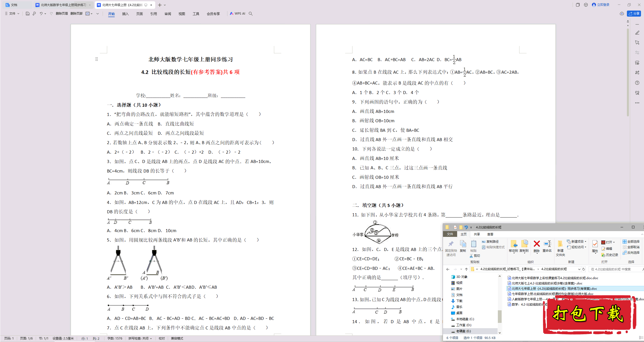
Task: Switch to the 审阅 ribbon tab
Action: (x=168, y=14)
